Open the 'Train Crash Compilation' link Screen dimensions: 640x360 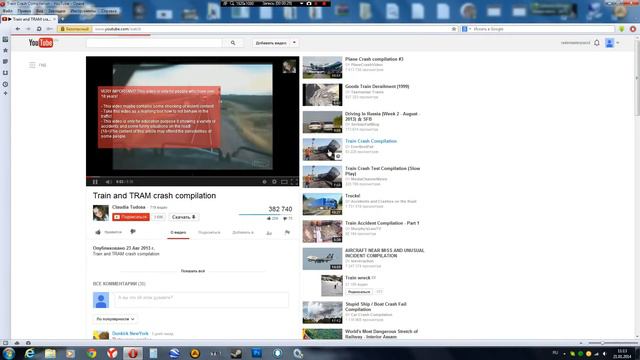(371, 141)
